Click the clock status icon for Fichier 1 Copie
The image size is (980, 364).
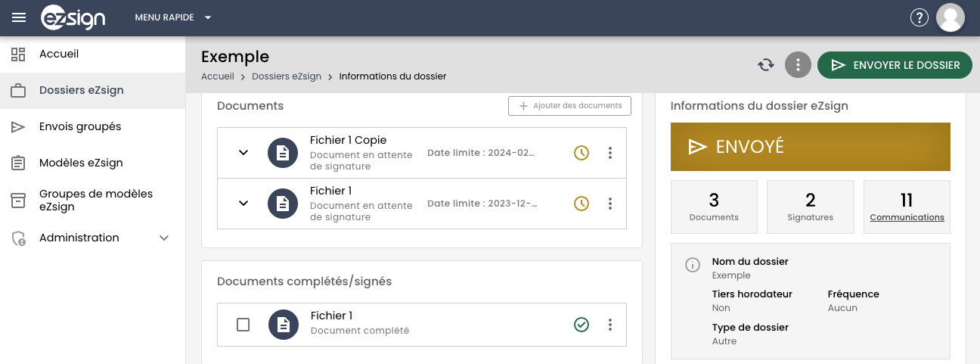581,153
